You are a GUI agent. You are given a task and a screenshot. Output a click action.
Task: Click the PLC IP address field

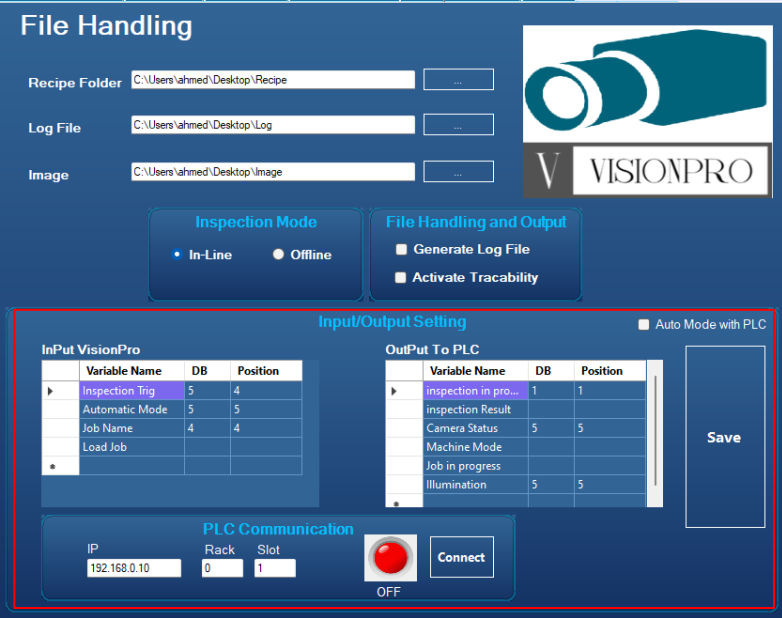(134, 568)
